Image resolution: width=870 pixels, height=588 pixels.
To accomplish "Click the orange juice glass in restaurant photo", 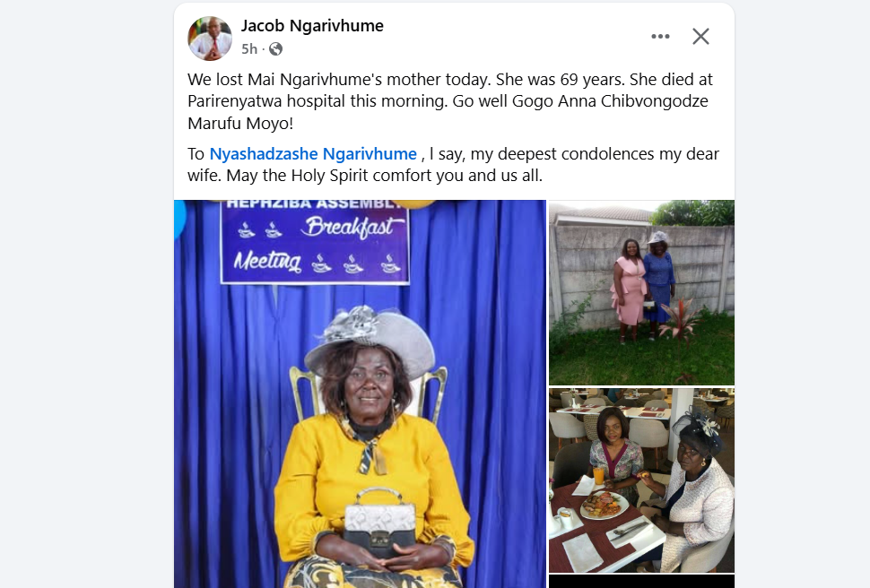I will click(598, 477).
